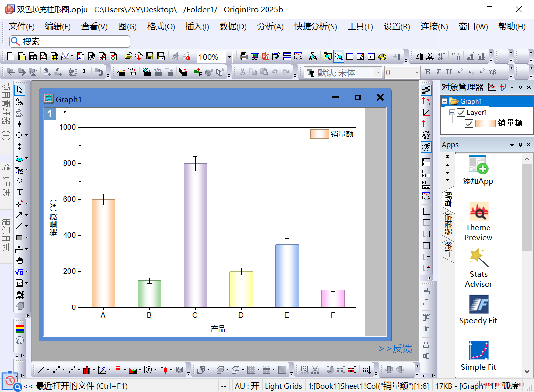This screenshot has width=534, height=392.
Task: Select the Pan hand tool
Action: tap(20, 261)
